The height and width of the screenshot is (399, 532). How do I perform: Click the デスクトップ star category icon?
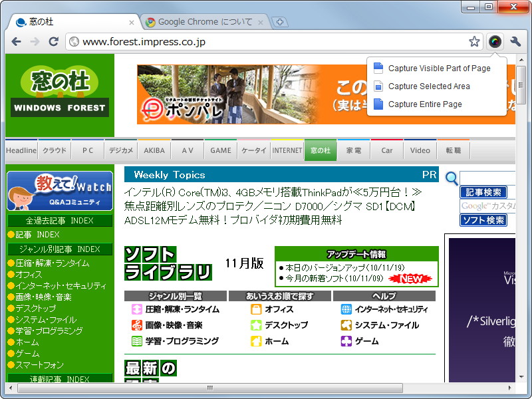point(256,325)
